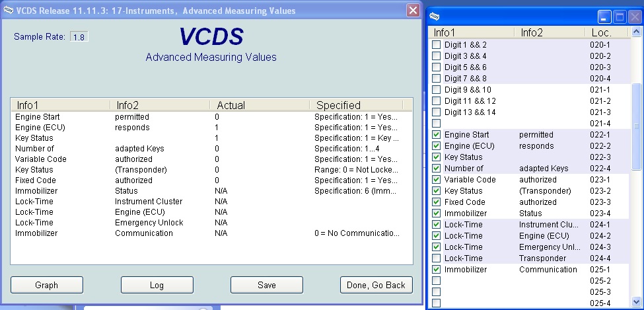This screenshot has width=644, height=310.
Task: Select Lock-Time Emergency Unlock table row
Action: (211, 223)
